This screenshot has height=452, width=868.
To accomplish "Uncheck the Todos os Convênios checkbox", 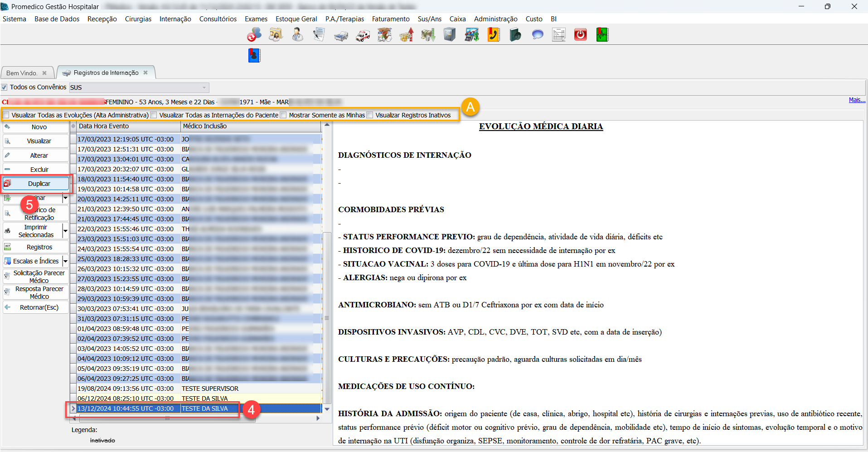I will click(5, 87).
